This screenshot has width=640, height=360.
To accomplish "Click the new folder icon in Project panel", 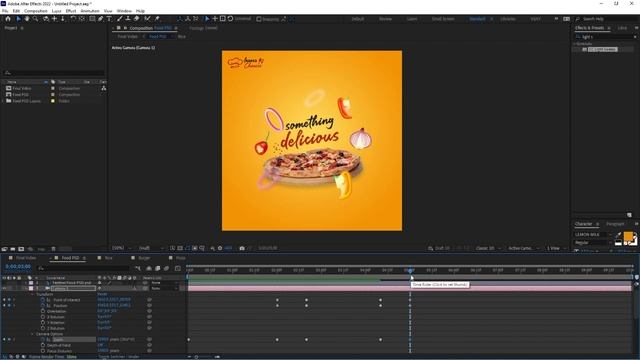I will click(13, 249).
